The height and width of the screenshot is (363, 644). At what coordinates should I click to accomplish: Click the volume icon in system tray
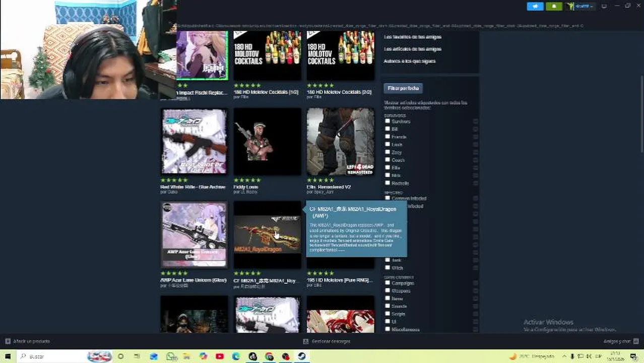588,356
